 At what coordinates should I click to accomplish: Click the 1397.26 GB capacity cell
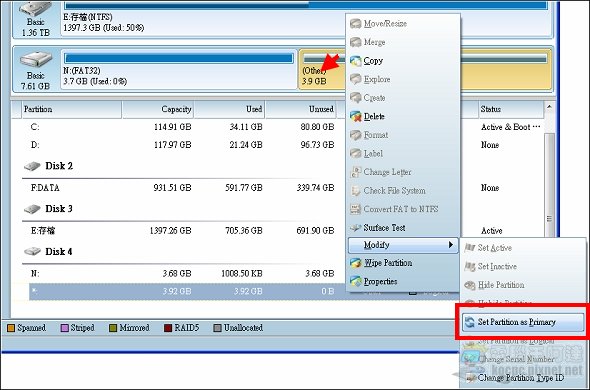pos(170,231)
